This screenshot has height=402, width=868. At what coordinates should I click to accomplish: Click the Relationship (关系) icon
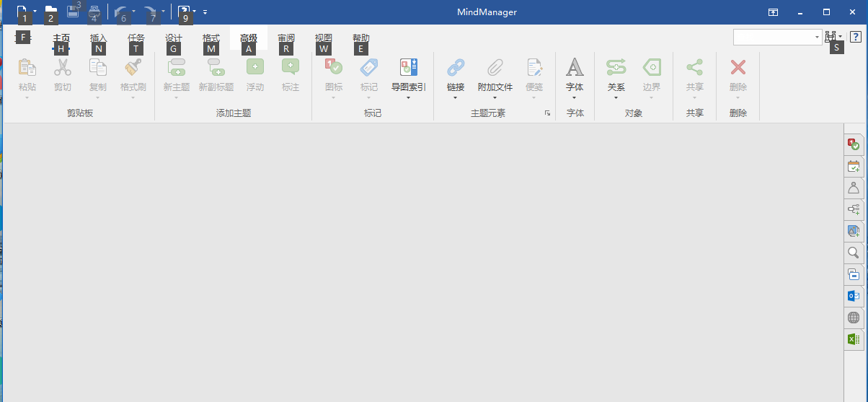pos(616,68)
